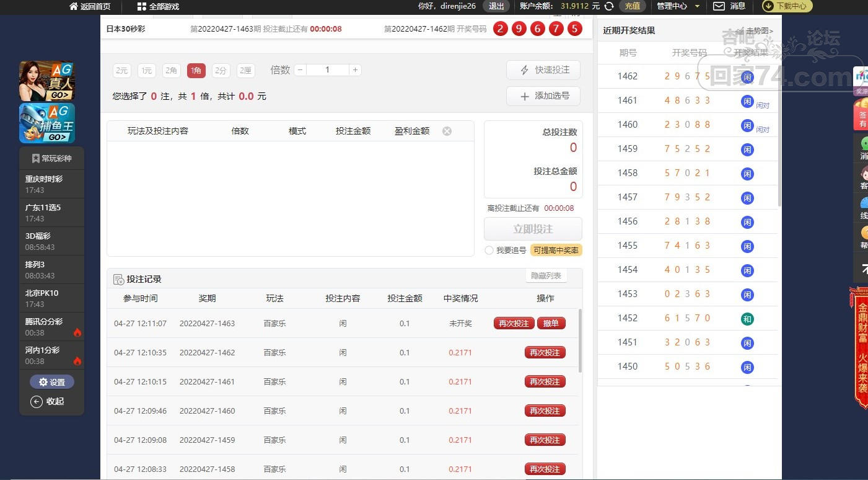Click the bet records list scrollbar
This screenshot has height=480, width=868.
[x=580, y=340]
